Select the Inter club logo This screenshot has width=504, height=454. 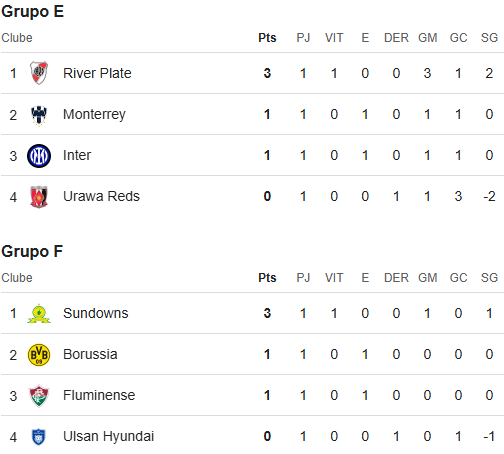(x=39, y=156)
